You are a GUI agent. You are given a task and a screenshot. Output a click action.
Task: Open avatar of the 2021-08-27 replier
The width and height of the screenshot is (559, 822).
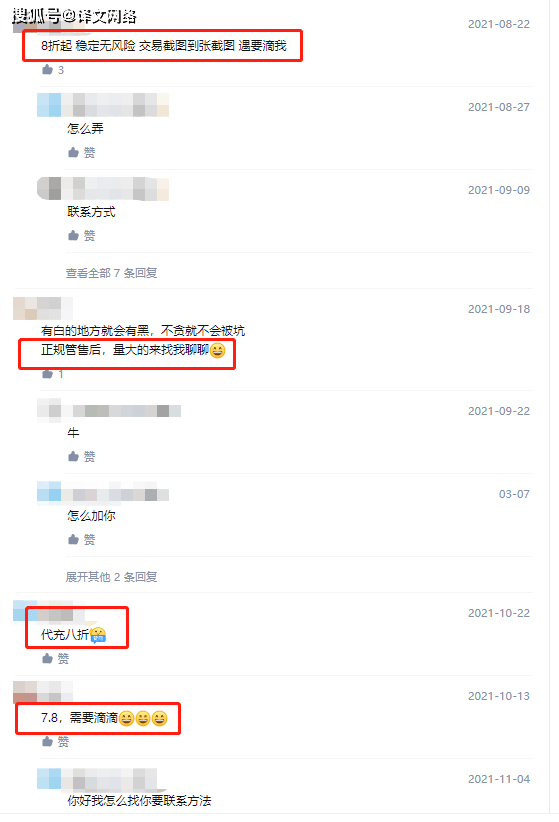(x=49, y=105)
